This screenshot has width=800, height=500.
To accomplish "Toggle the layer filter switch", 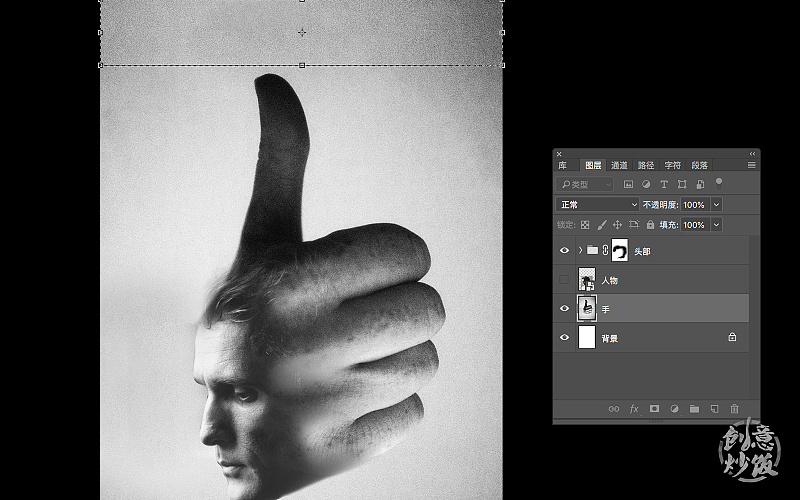I will 719,182.
